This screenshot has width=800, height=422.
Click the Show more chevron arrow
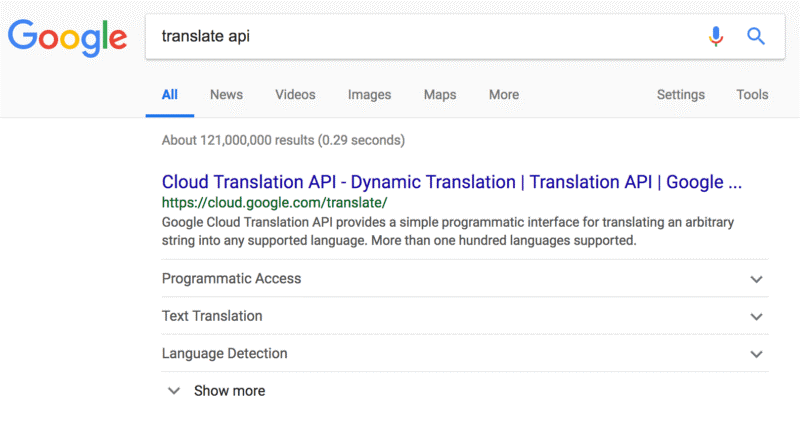174,391
